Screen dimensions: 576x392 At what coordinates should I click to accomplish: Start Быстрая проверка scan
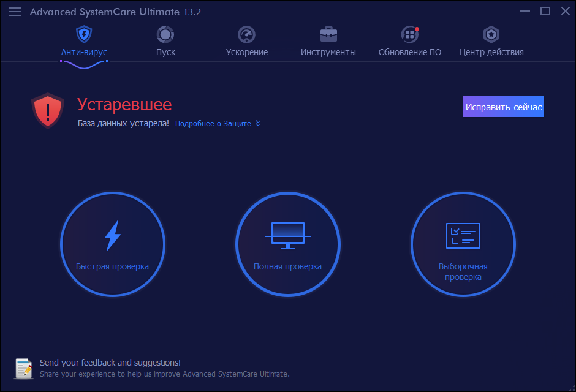click(112, 244)
